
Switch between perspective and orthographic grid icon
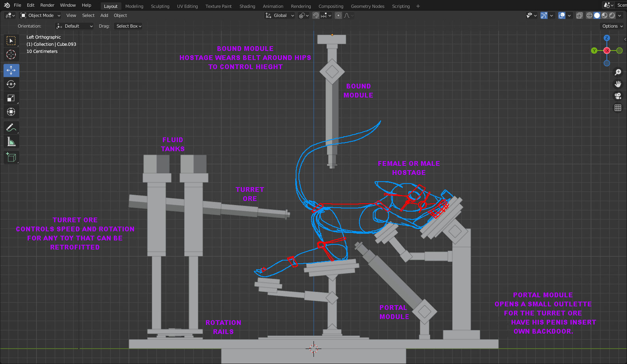pyautogui.click(x=618, y=108)
